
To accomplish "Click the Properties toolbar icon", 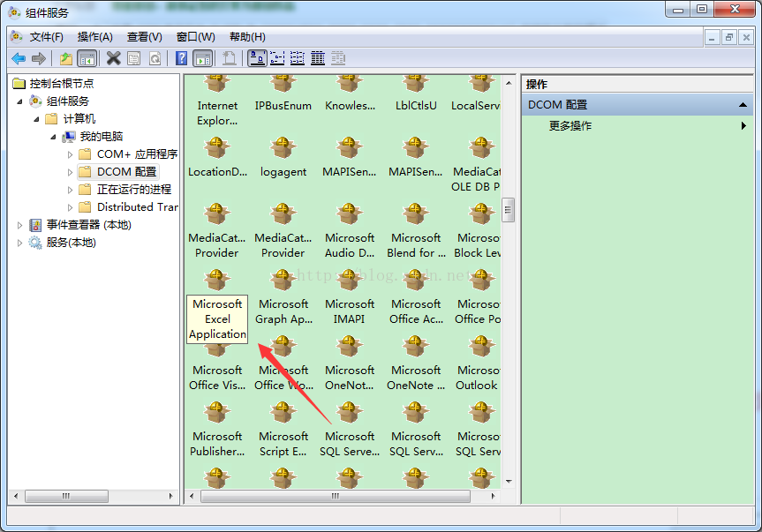I will pyautogui.click(x=133, y=59).
